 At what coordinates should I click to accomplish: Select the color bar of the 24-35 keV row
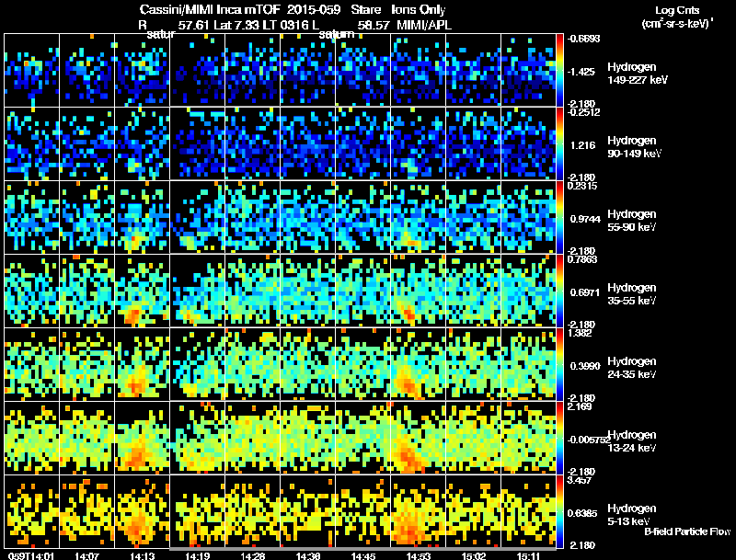click(x=559, y=364)
